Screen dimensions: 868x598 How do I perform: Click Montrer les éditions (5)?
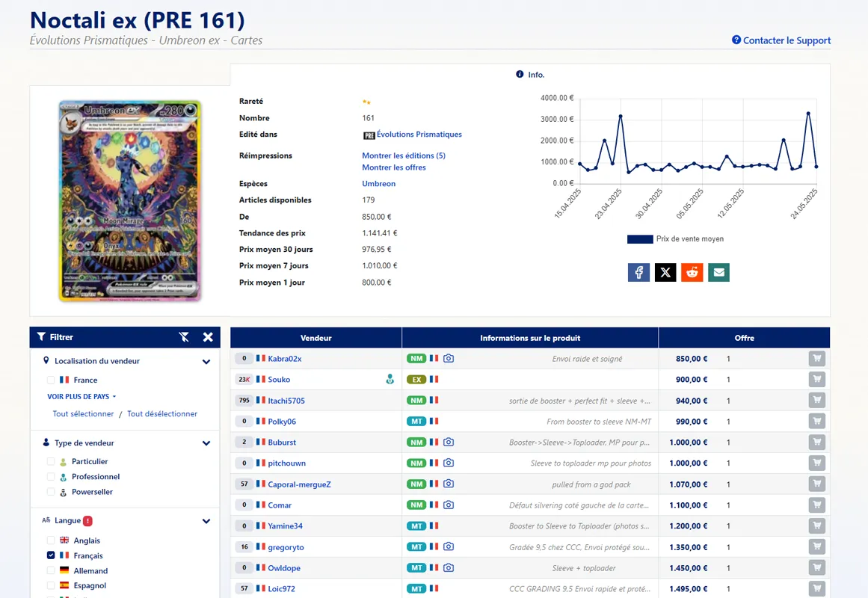pyautogui.click(x=404, y=155)
